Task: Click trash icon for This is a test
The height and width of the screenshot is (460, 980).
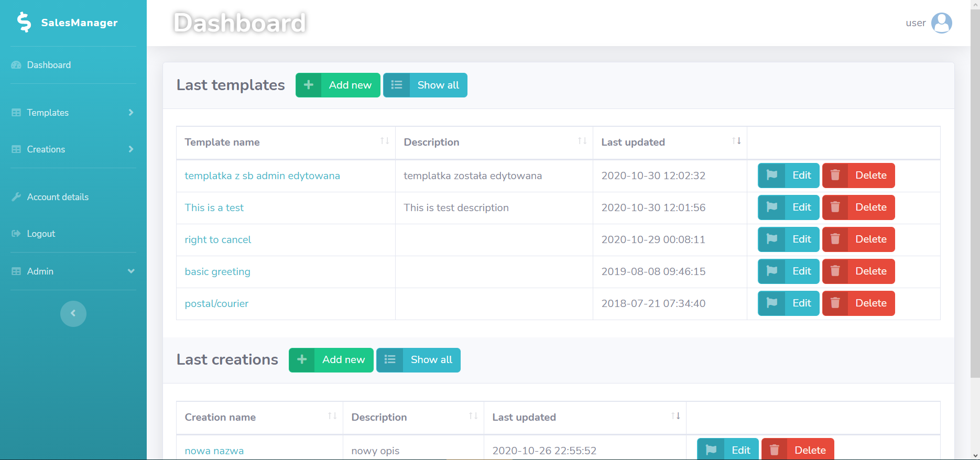Action: 835,207
